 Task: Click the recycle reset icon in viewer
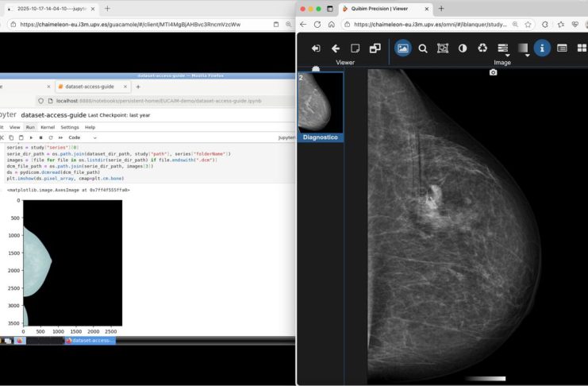tap(482, 48)
